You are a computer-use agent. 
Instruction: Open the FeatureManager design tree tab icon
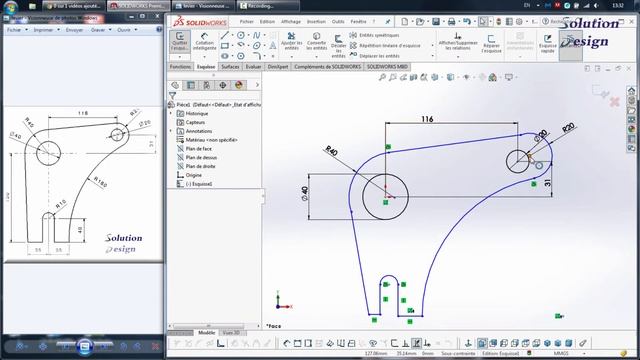click(175, 85)
